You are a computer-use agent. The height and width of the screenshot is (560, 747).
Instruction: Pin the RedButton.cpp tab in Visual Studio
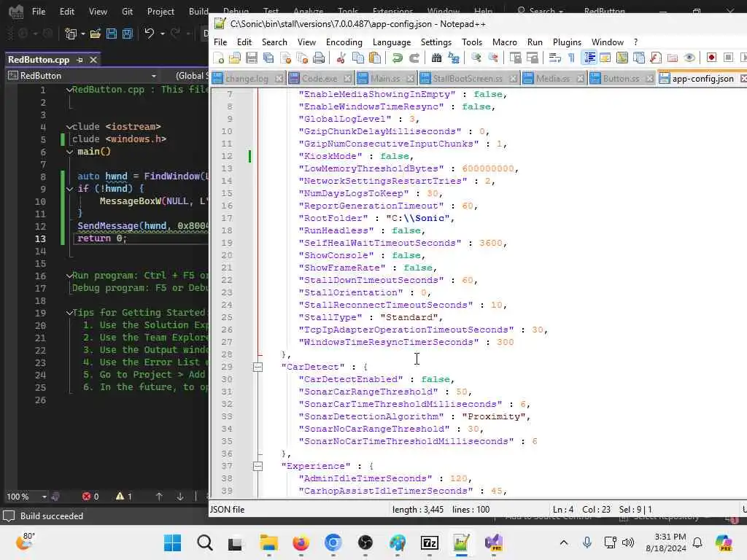pos(80,60)
